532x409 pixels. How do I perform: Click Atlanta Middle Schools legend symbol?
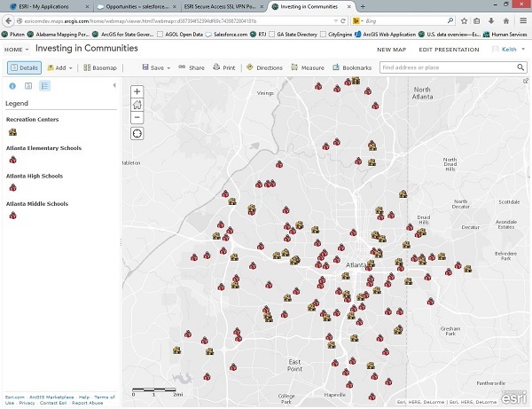13,216
